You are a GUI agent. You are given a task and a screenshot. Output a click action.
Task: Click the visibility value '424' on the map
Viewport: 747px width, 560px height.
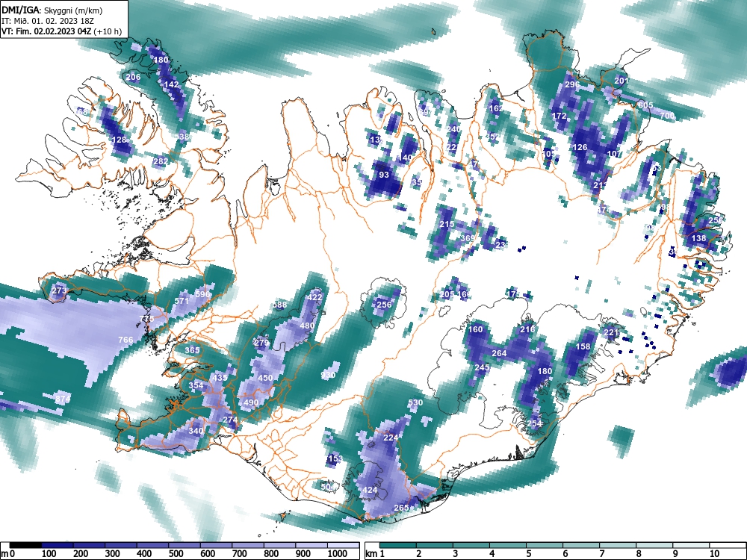[371, 490]
